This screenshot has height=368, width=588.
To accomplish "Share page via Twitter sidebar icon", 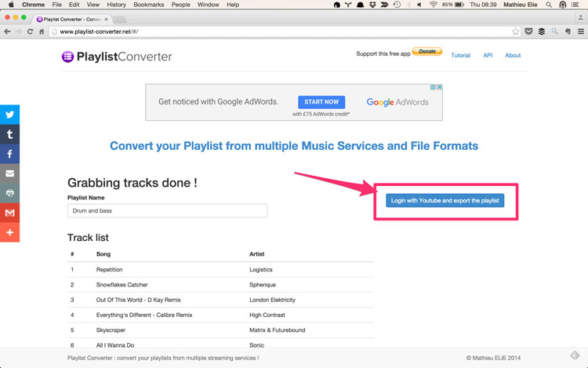I will coord(9,115).
